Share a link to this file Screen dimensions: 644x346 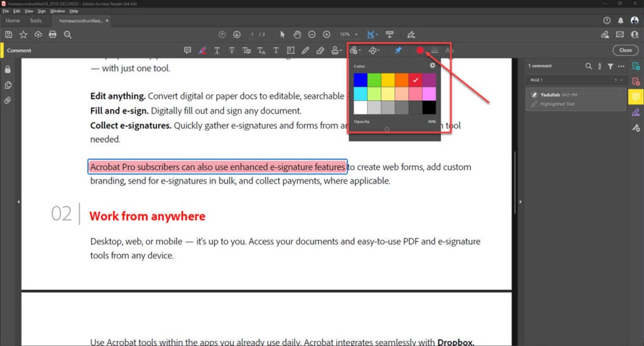click(605, 35)
